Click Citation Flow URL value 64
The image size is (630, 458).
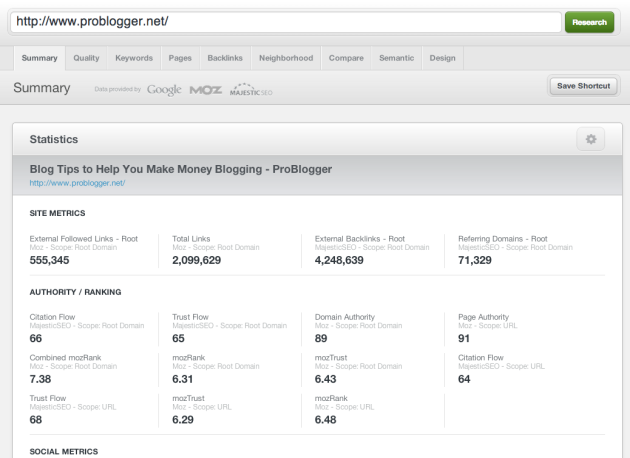(464, 379)
